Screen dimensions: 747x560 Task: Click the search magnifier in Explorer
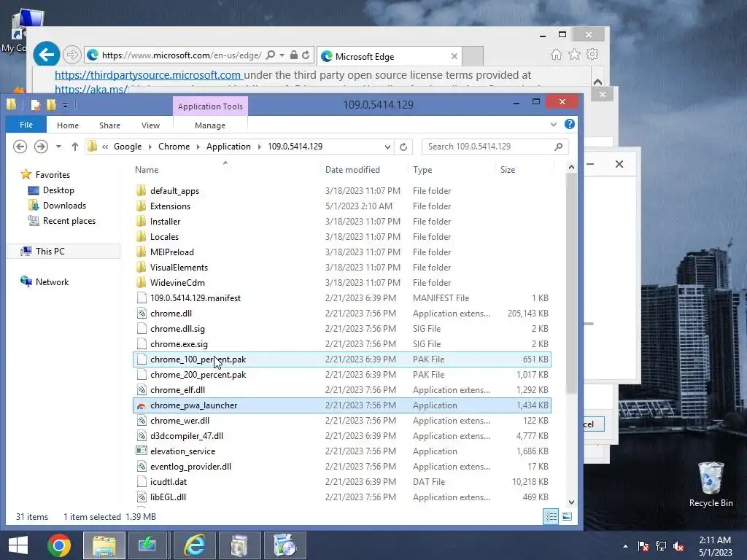558,147
